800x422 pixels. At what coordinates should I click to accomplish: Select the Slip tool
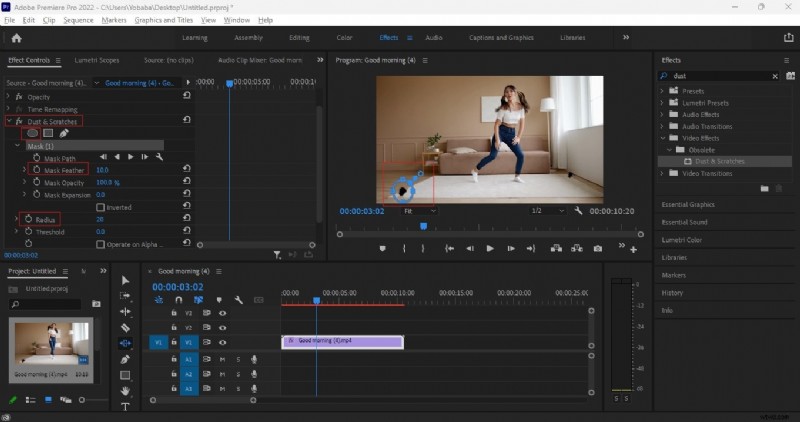point(125,343)
